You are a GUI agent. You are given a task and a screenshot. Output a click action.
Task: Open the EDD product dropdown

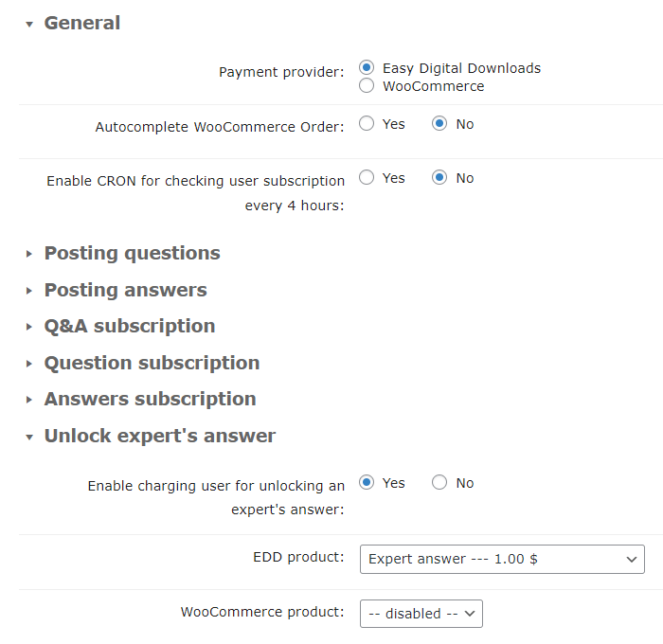pyautogui.click(x=502, y=559)
